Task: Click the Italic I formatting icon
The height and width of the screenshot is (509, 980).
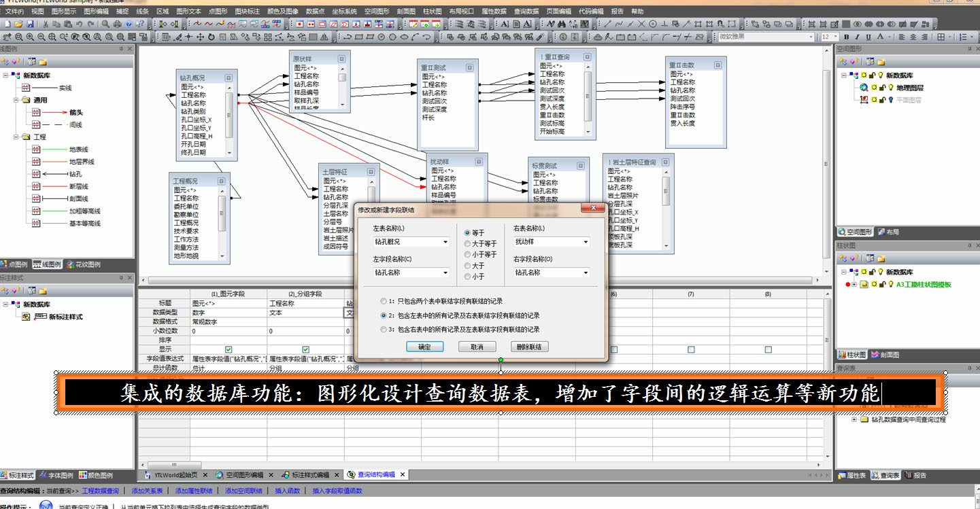Action: 857,37
